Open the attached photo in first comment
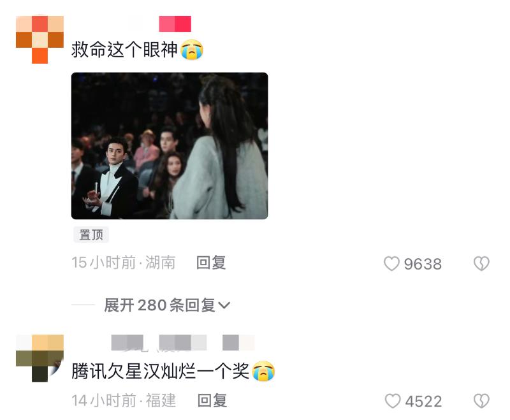The height and width of the screenshot is (420, 510). (x=170, y=146)
